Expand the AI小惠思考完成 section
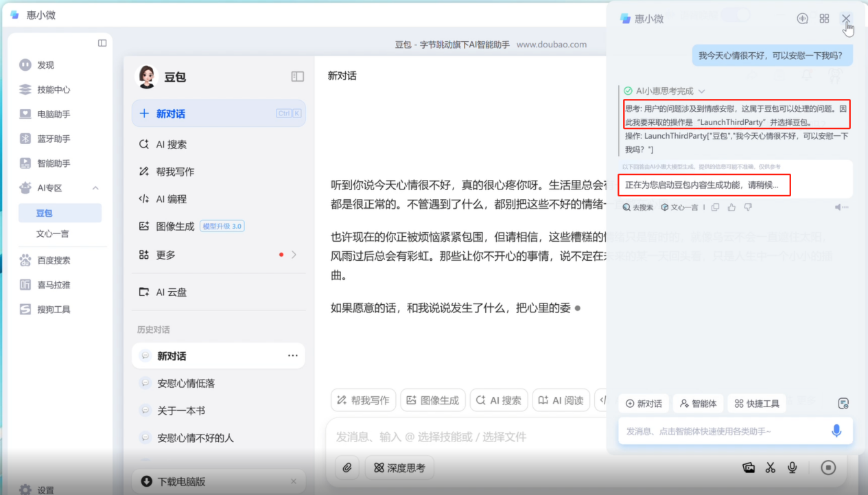The width and height of the screenshot is (868, 495). 701,91
